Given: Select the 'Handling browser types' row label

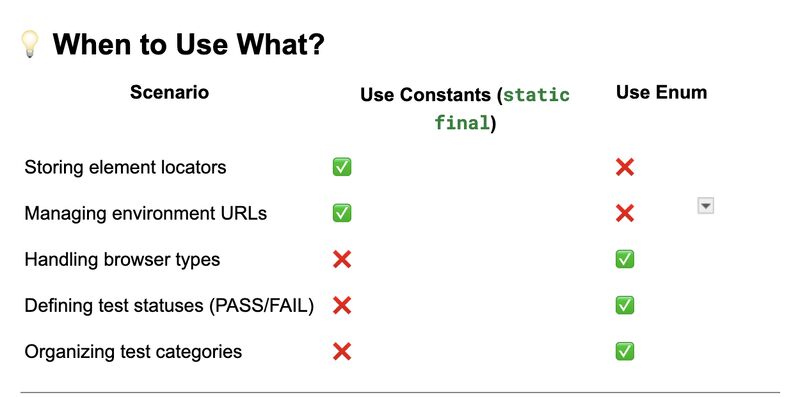Looking at the screenshot, I should pyautogui.click(x=122, y=259).
